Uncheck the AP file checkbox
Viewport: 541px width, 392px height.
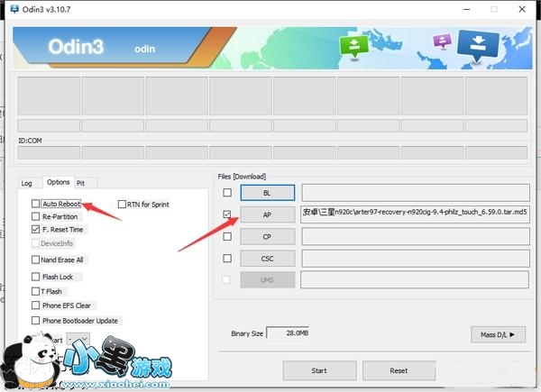[x=227, y=214]
